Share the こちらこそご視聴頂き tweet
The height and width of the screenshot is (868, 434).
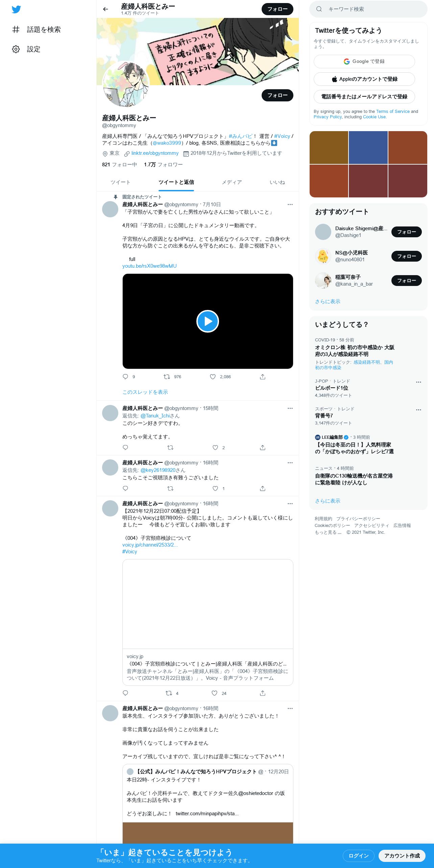tap(263, 488)
